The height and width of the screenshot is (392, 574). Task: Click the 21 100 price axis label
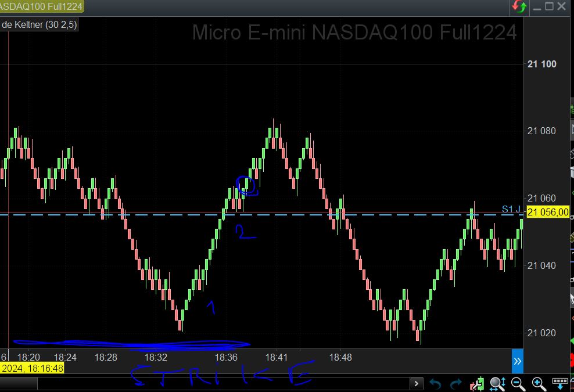coord(542,64)
